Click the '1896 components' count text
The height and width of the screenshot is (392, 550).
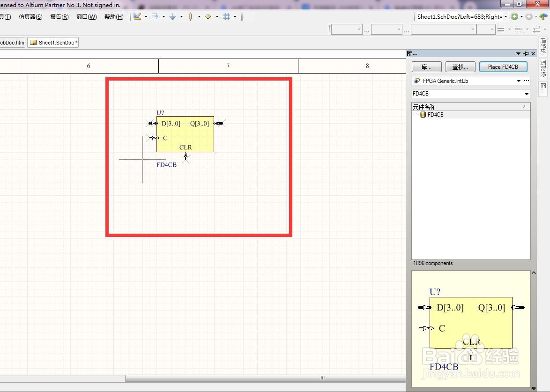click(433, 263)
